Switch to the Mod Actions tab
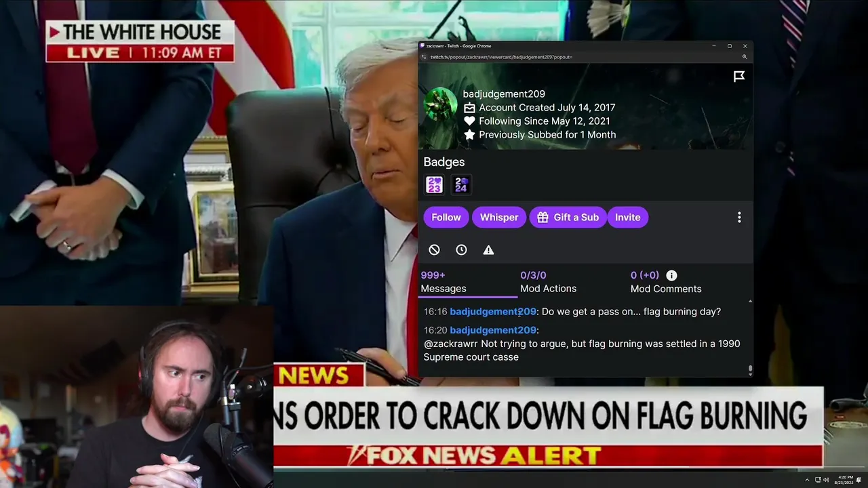 click(548, 282)
